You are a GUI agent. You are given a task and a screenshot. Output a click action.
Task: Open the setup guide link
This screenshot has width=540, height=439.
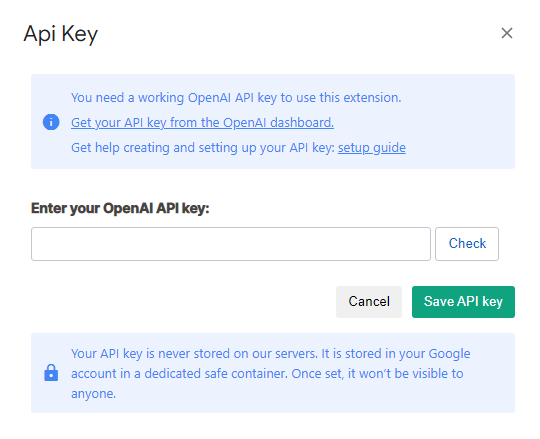(372, 148)
